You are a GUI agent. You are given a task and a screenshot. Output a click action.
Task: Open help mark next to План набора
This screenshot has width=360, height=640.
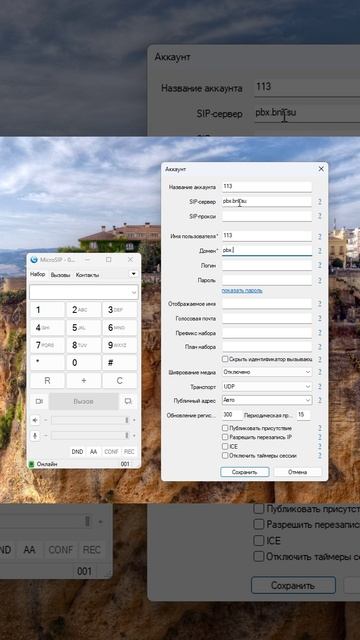pyautogui.click(x=320, y=347)
